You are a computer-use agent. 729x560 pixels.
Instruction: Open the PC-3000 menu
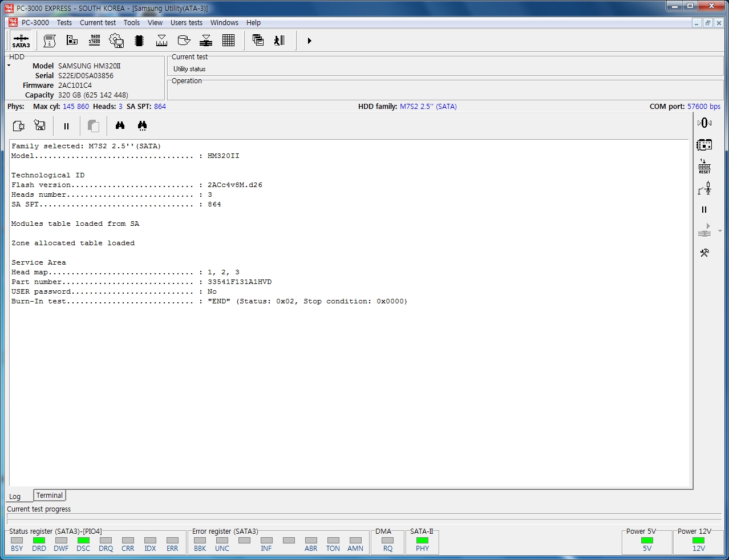(x=35, y=23)
